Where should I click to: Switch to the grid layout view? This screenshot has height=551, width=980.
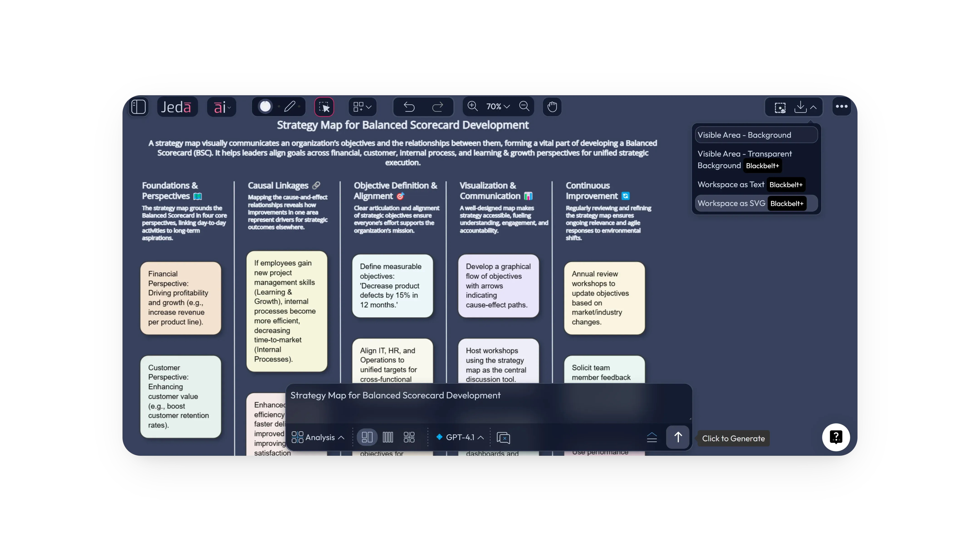click(409, 437)
